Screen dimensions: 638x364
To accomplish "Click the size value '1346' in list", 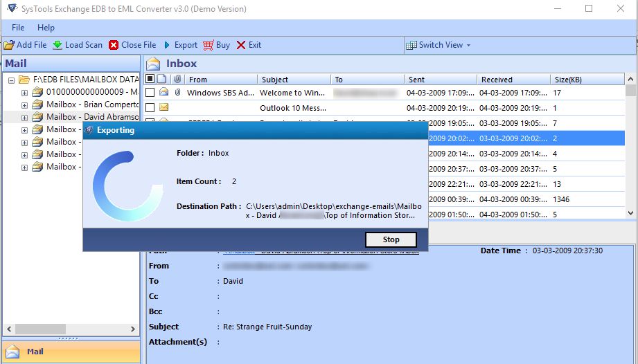I will [561, 199].
